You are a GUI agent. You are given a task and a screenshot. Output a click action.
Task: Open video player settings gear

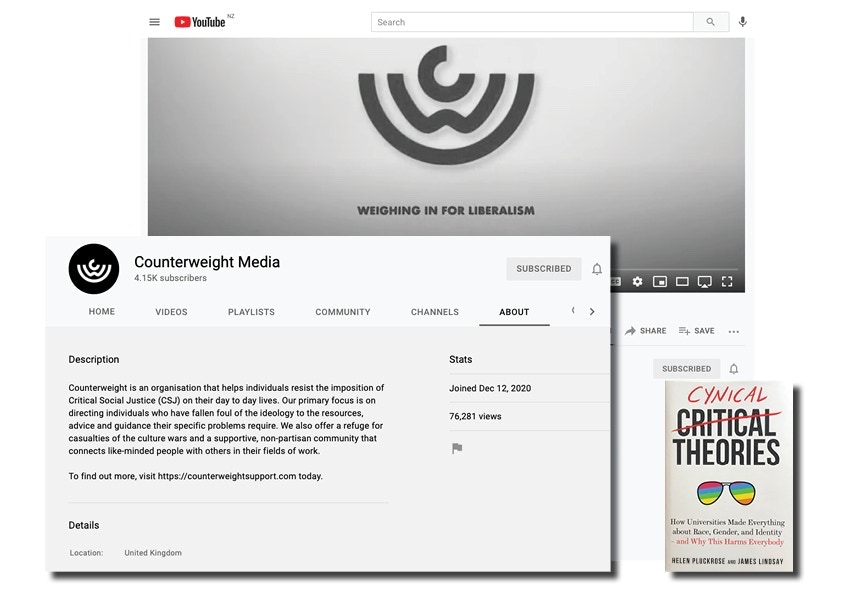[x=637, y=282]
